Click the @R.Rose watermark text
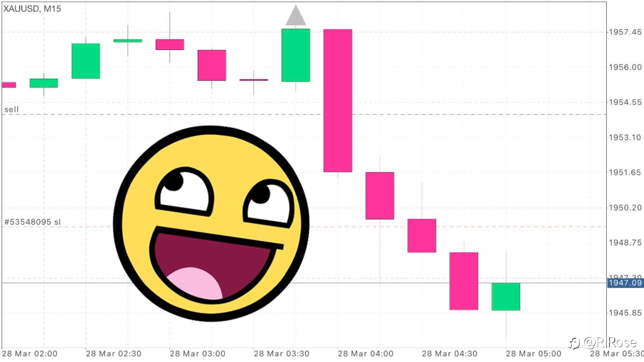Image resolution: width=644 pixels, height=362 pixels. click(x=610, y=343)
